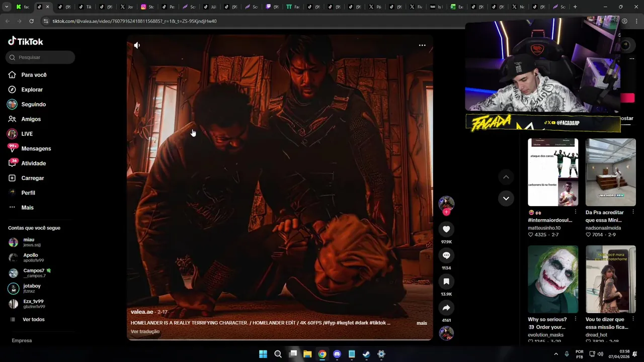Open the video's three-dot options menu

pyautogui.click(x=422, y=45)
